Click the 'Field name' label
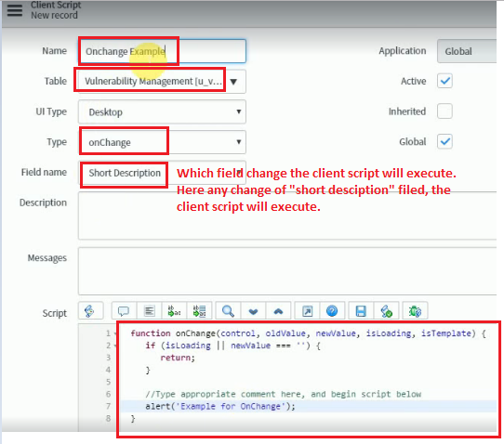 click(x=44, y=172)
